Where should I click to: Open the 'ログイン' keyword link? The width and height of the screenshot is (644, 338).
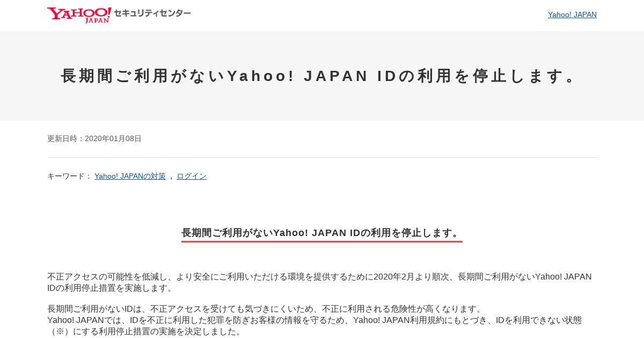pyautogui.click(x=192, y=176)
